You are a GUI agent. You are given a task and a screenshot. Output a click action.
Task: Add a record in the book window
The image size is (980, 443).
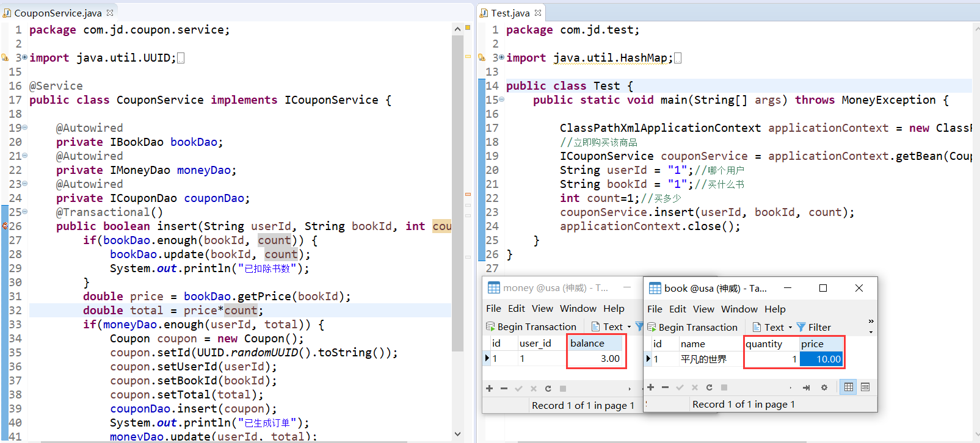[651, 387]
